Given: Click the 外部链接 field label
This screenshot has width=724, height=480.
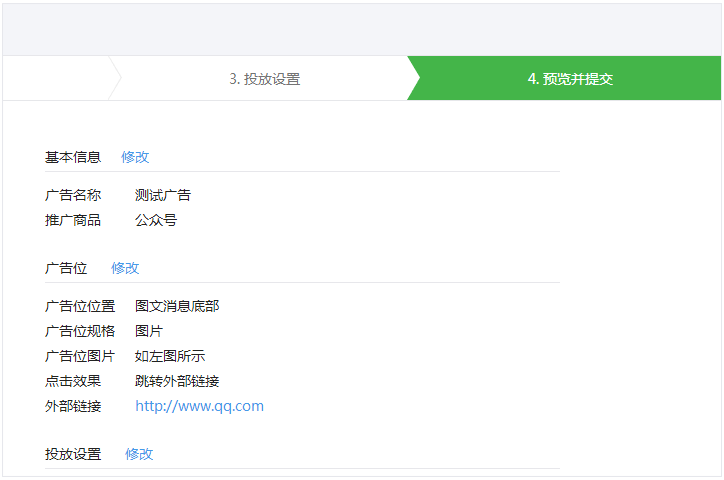Looking at the screenshot, I should click(72, 406).
